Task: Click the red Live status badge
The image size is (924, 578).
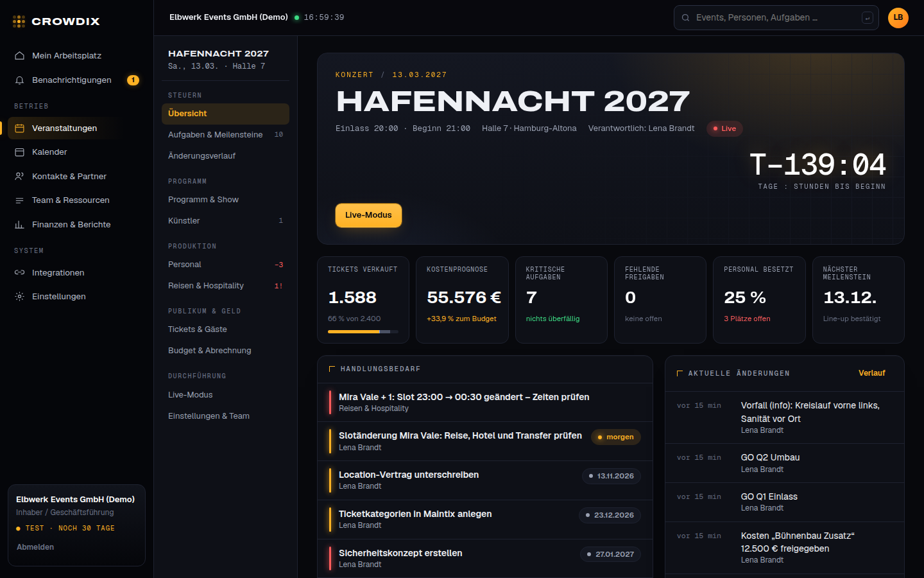Action: [724, 128]
